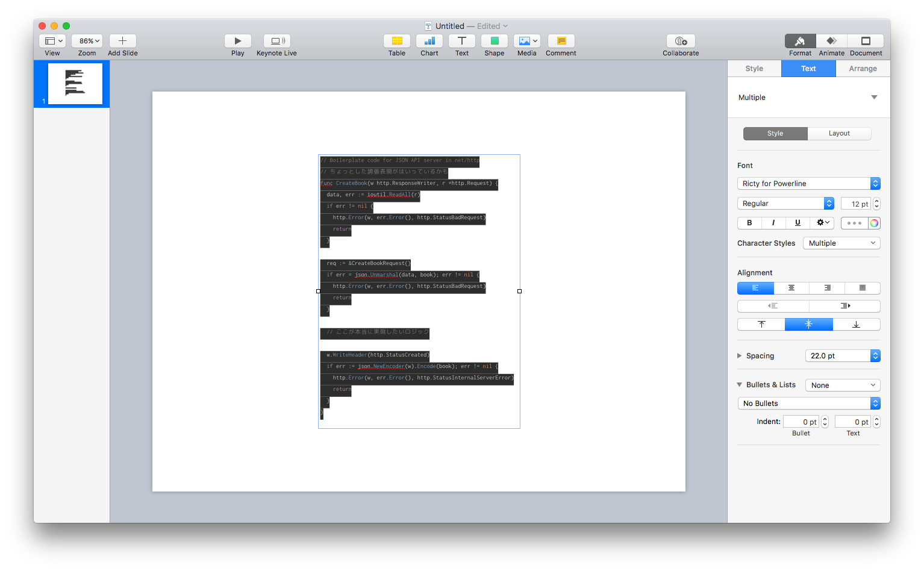The height and width of the screenshot is (571, 924).
Task: Align text to bottom of box
Action: (857, 325)
